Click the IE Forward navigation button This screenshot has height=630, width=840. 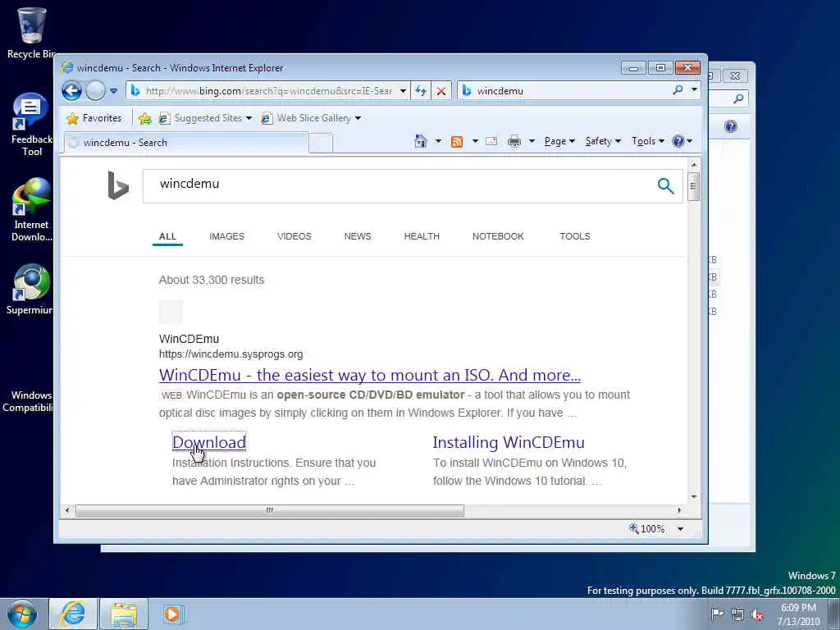pyautogui.click(x=95, y=90)
